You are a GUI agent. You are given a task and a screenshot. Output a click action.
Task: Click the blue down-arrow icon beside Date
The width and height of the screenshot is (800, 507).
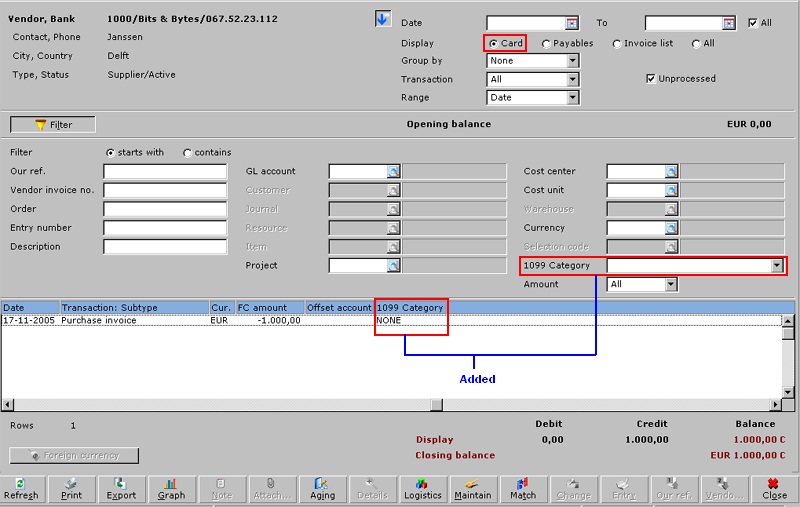pos(383,19)
